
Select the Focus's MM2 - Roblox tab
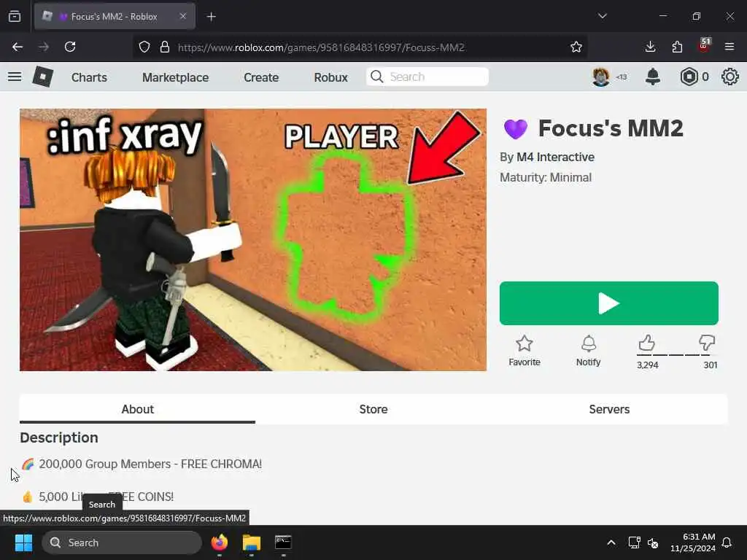pos(115,16)
